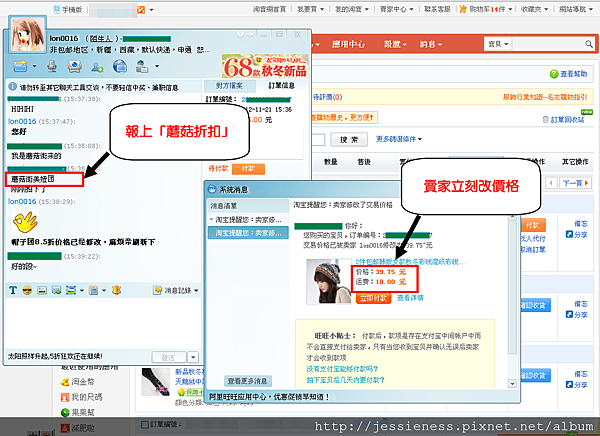This screenshot has width=600, height=436.
Task: Click the 發送 send button
Action: [169, 358]
